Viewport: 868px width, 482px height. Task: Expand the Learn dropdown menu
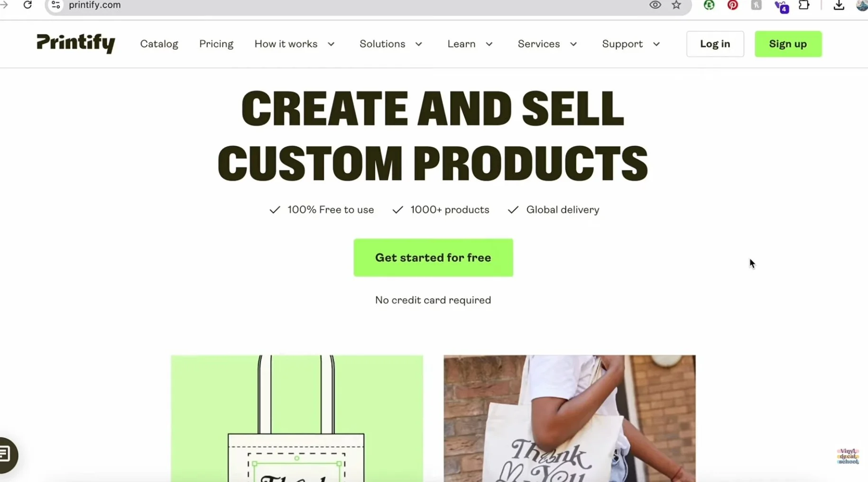click(470, 44)
